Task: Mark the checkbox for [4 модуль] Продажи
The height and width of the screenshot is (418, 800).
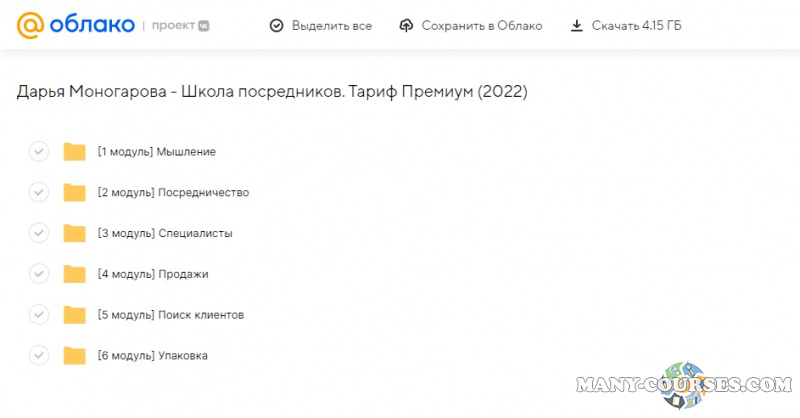Action: [x=39, y=274]
